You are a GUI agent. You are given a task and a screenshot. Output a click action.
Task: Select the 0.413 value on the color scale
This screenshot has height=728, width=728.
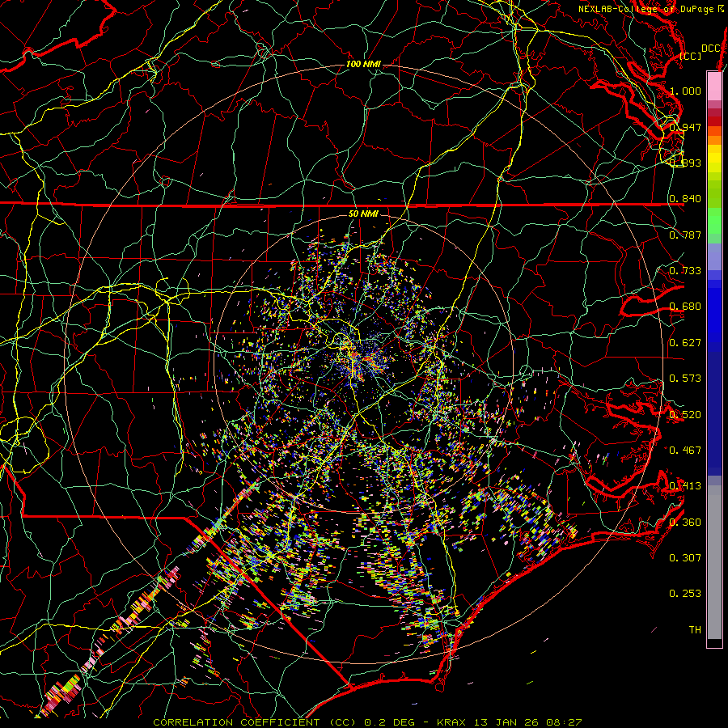click(x=685, y=485)
